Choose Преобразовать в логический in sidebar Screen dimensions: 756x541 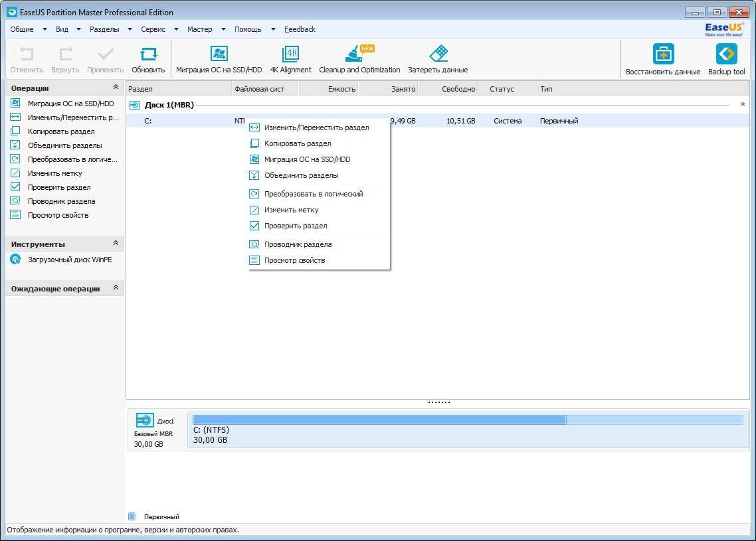click(x=73, y=159)
